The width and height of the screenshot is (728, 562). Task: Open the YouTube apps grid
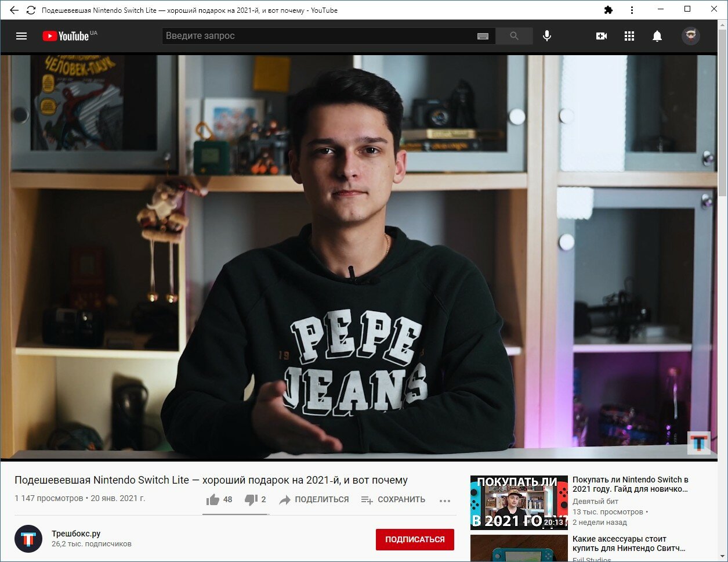[629, 36]
